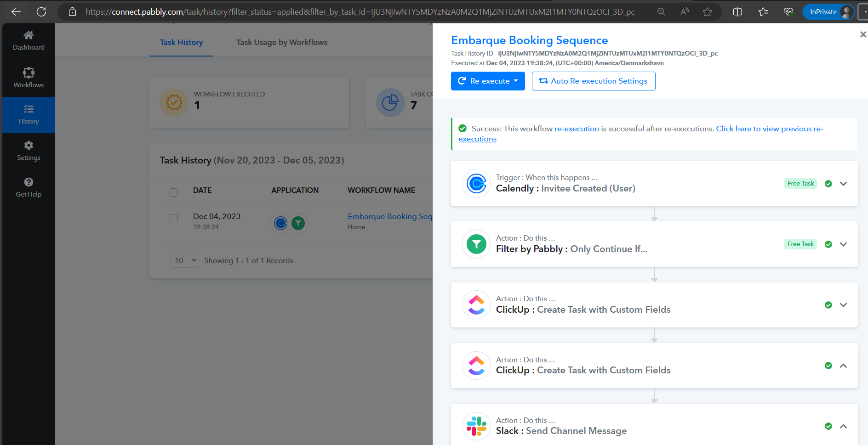
Task: Click the Showing 1 - 1 of 1 Records text
Action: [249, 260]
